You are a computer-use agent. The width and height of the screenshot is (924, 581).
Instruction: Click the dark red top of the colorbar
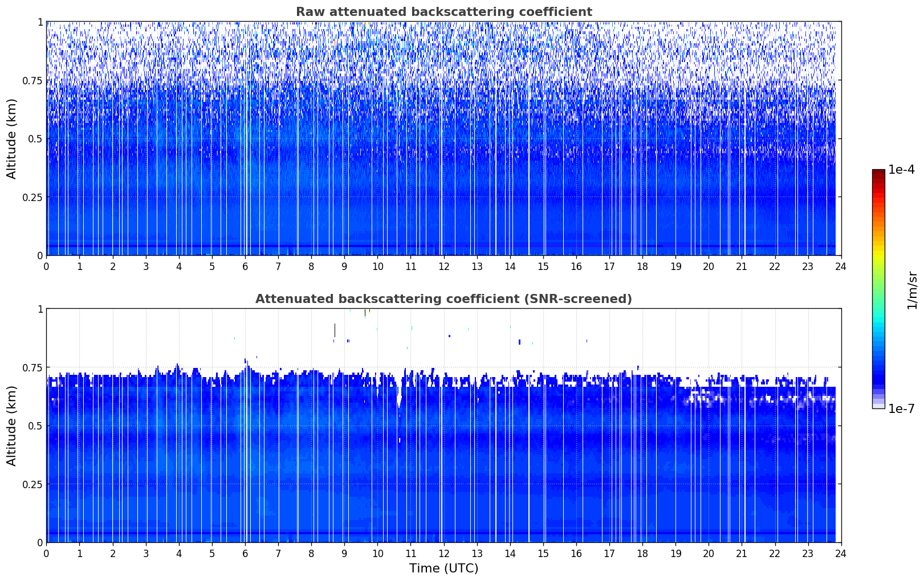tap(878, 174)
